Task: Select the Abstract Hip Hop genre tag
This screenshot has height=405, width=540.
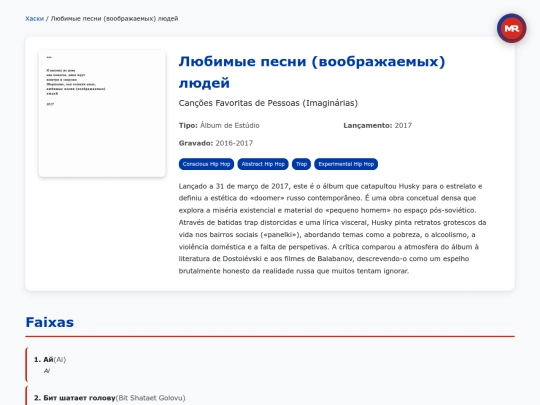Action: [263, 164]
